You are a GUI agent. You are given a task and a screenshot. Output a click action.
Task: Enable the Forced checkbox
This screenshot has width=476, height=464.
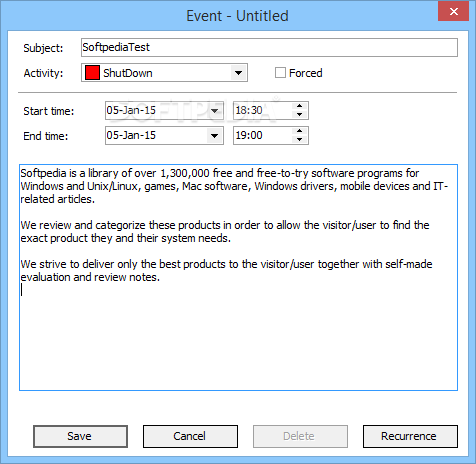280,73
